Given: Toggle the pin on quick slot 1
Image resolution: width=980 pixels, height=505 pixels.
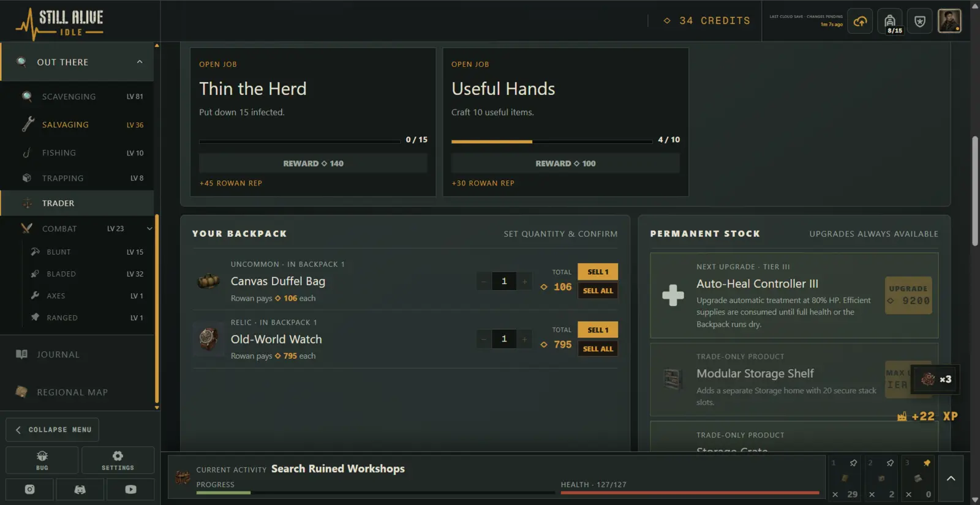Looking at the screenshot, I should 853,463.
